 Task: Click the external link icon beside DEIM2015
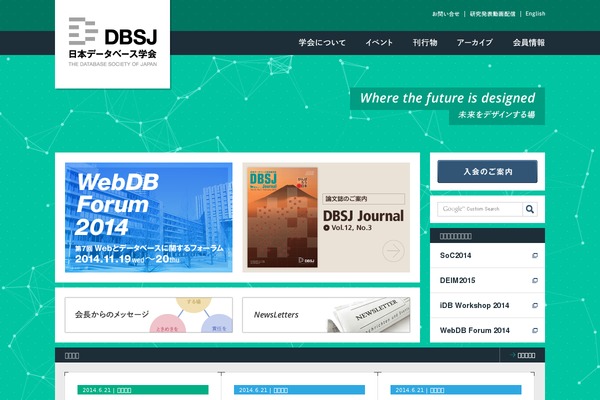[x=535, y=281]
